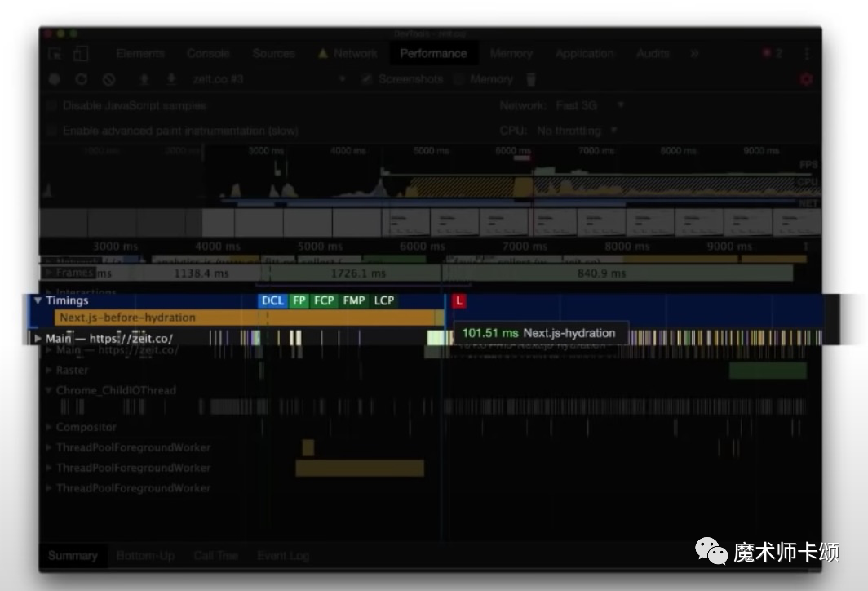Check Enable advanced paint instrumentation
The width and height of the screenshot is (868, 591).
(x=52, y=131)
